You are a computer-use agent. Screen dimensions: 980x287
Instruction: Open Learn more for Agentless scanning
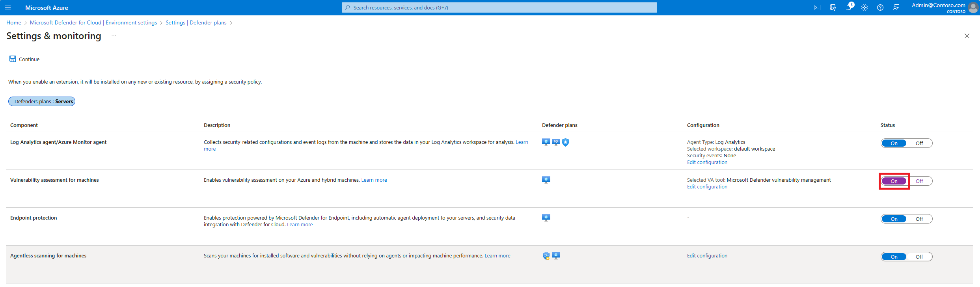pyautogui.click(x=497, y=256)
